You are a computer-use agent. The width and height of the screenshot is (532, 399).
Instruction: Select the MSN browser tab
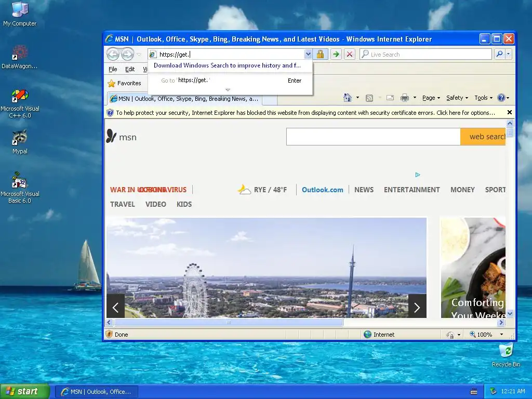click(184, 99)
